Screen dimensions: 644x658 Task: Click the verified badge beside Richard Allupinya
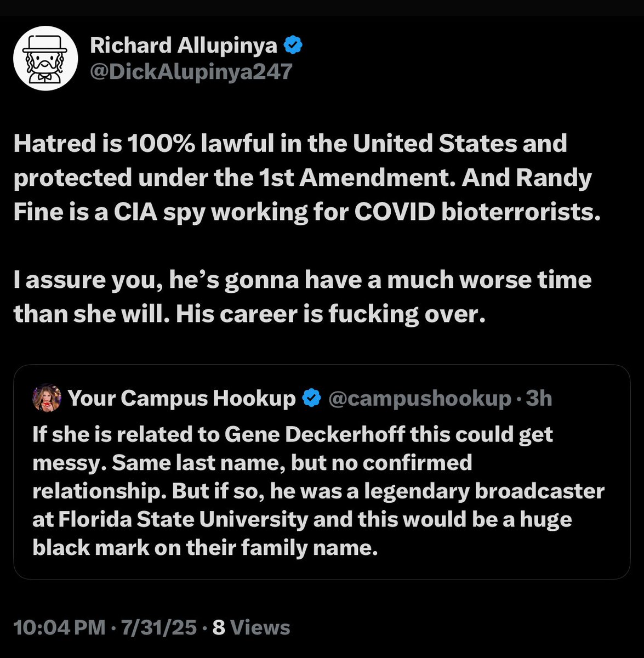pyautogui.click(x=294, y=46)
